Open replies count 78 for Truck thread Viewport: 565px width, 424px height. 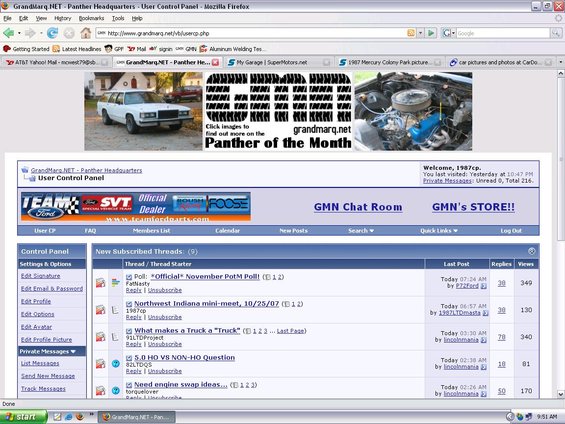pyautogui.click(x=501, y=337)
